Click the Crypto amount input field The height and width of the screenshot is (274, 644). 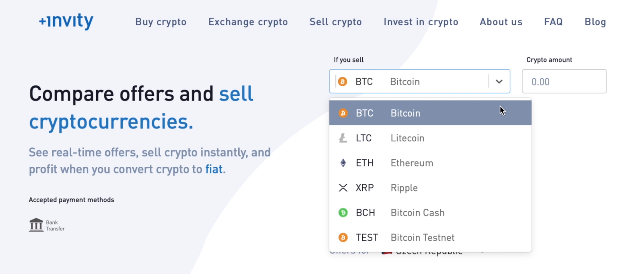coord(563,81)
